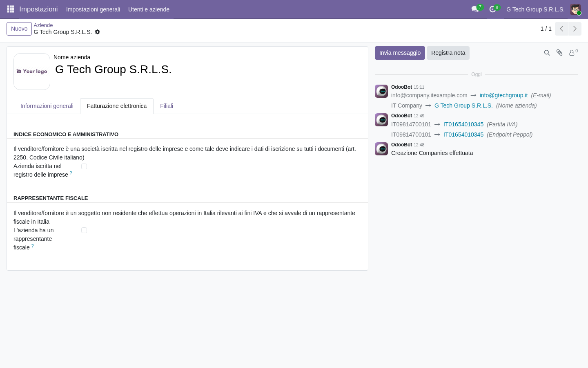Edit the company name field

207,70
